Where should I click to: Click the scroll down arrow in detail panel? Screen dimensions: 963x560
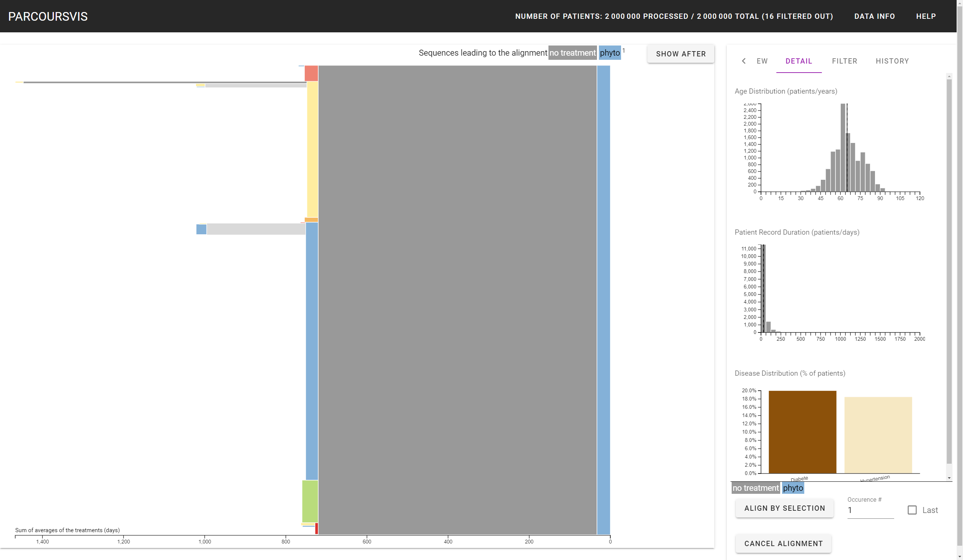(x=949, y=478)
